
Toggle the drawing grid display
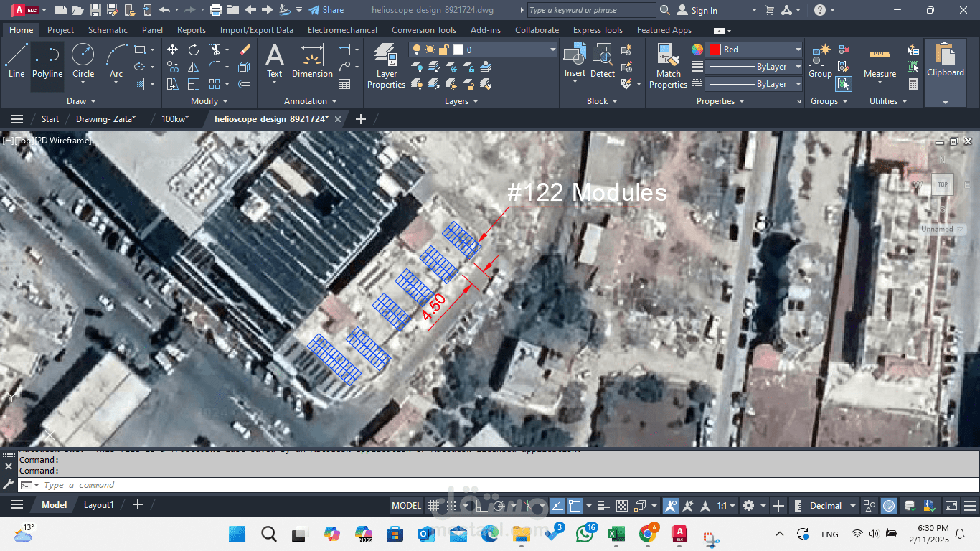433,506
